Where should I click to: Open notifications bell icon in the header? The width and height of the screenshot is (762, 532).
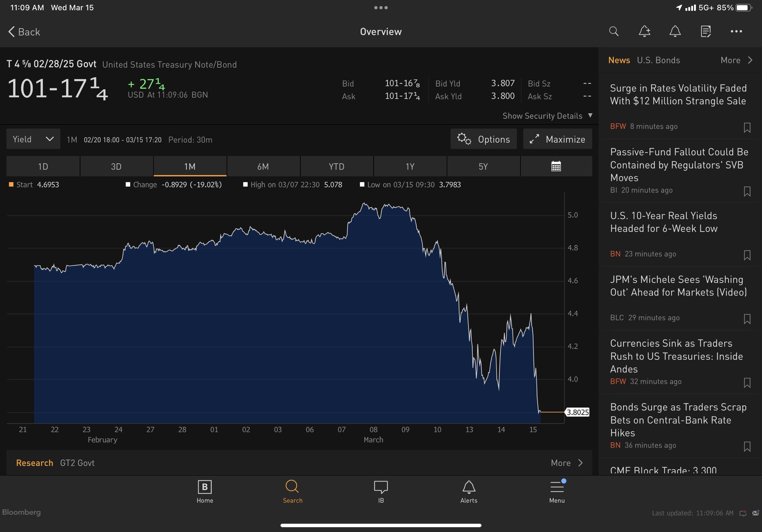click(675, 32)
